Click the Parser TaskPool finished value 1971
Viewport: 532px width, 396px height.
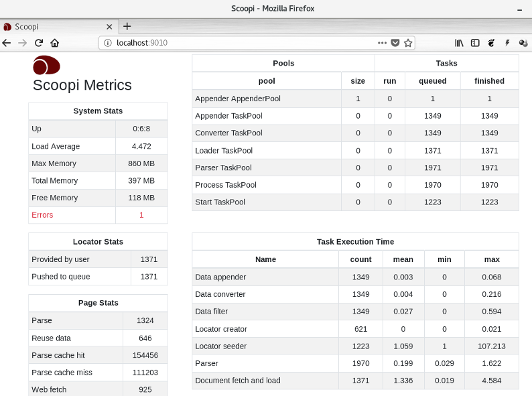click(x=489, y=168)
